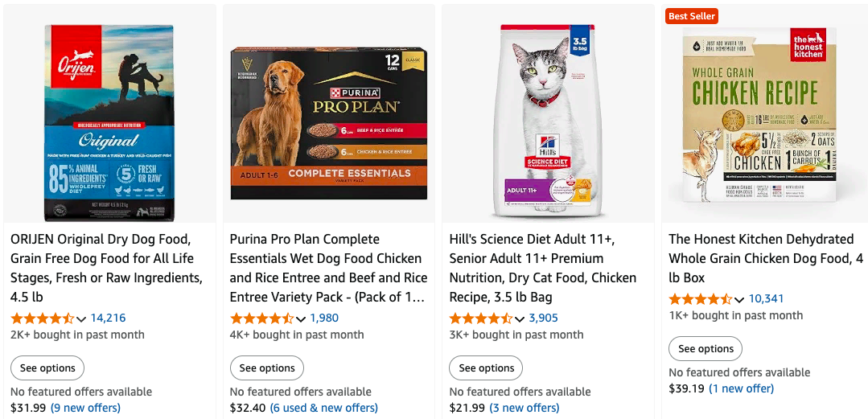Click The Honest Kitchen star rating
868x419 pixels.
tap(701, 298)
